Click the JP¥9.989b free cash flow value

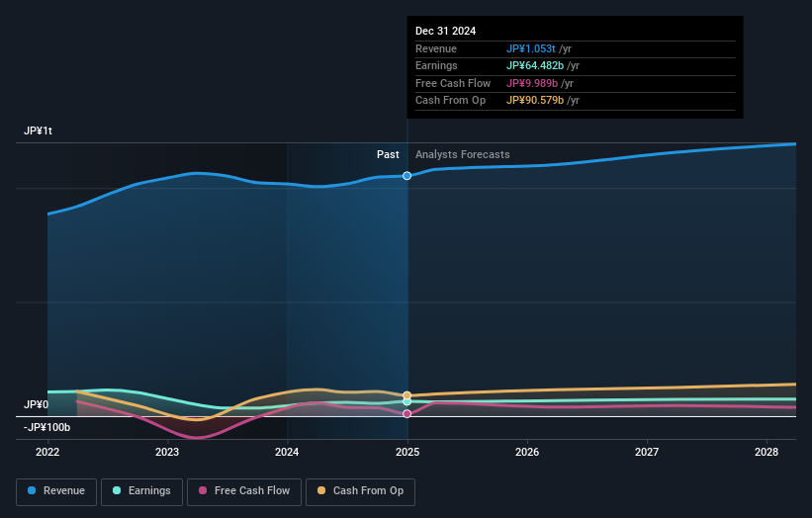pos(532,83)
